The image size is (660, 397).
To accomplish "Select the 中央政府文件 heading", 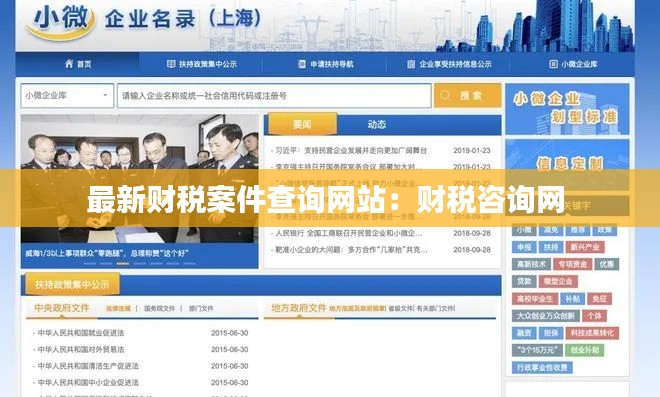I will [x=61, y=308].
